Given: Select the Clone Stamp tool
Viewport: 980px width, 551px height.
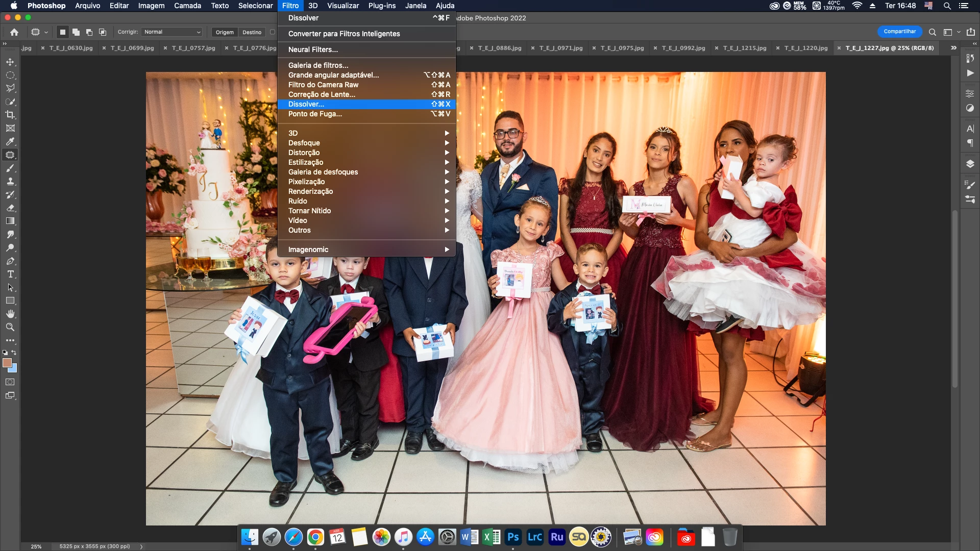Looking at the screenshot, I should click(x=10, y=181).
